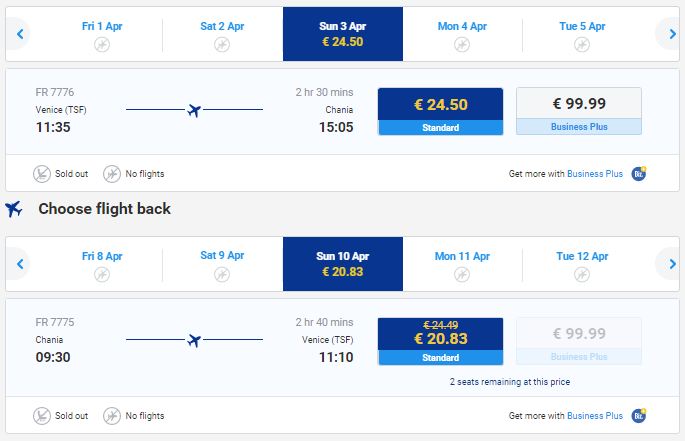Choose the €20.83 Standard return fare

440,341
